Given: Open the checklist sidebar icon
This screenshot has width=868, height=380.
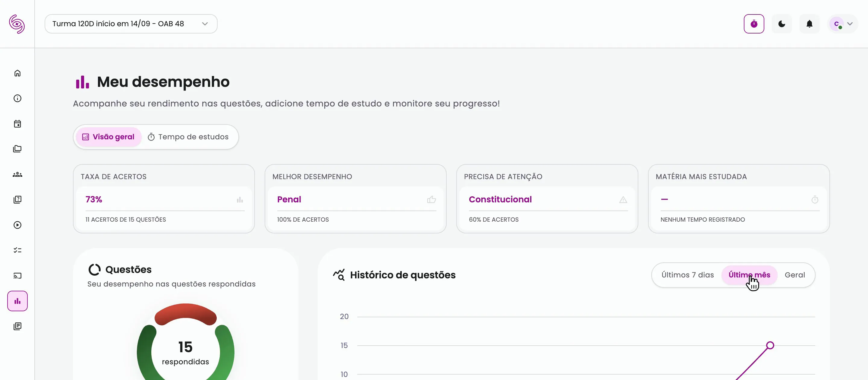Looking at the screenshot, I should (17, 250).
